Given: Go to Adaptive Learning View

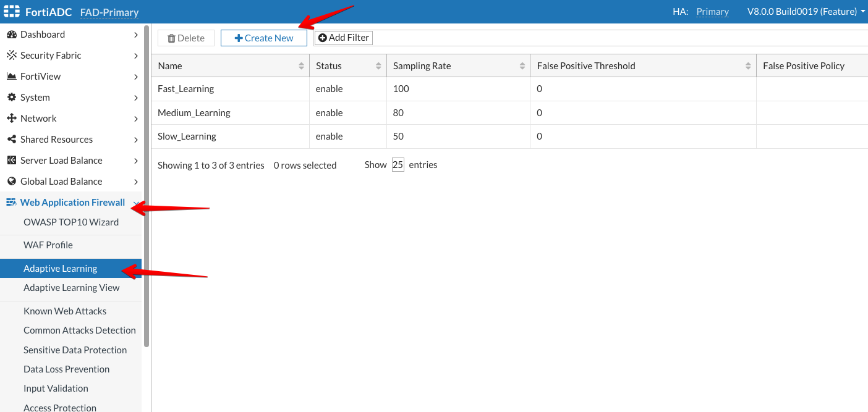Looking at the screenshot, I should [72, 288].
